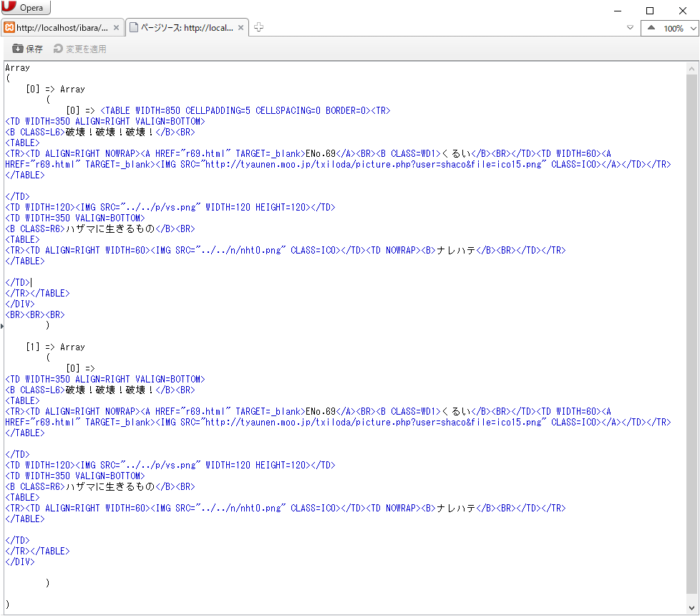Click first '<TD WIDTH=120><IMG SRC' line

170,207
